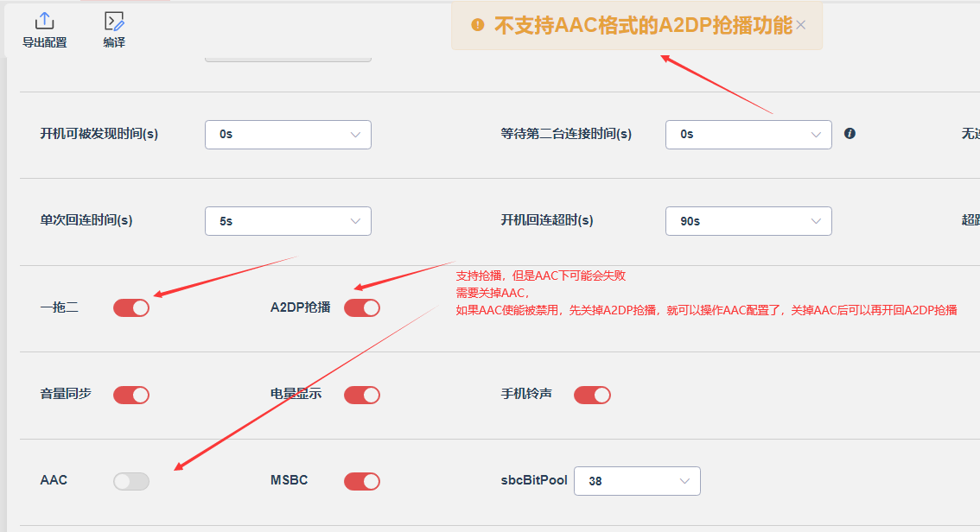Click the 音量同步 label text
Screen dimensions: 980x532
coord(66,394)
